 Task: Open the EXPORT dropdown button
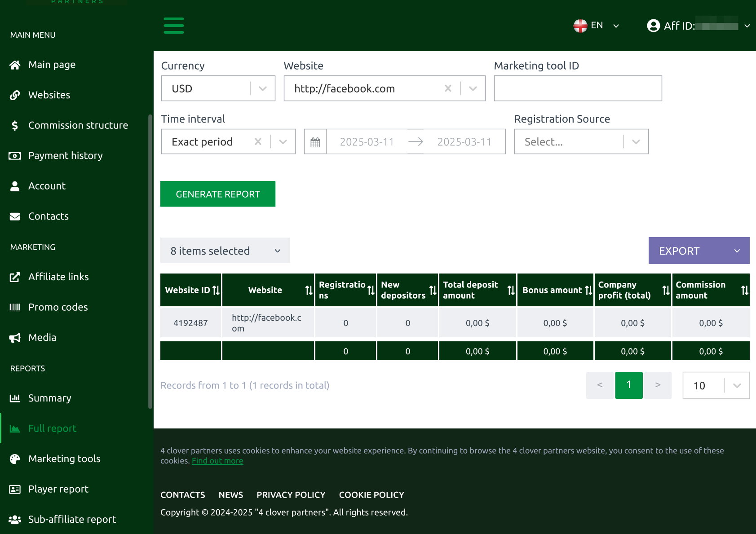coord(699,251)
